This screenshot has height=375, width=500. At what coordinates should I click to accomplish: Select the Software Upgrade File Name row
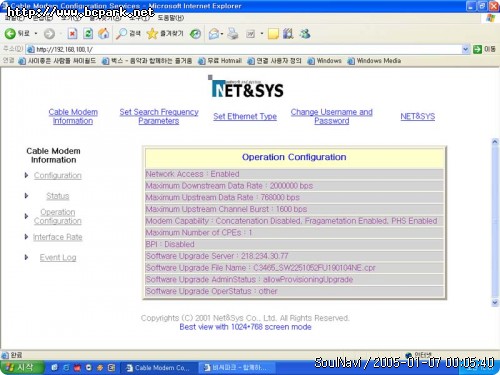coord(294,268)
